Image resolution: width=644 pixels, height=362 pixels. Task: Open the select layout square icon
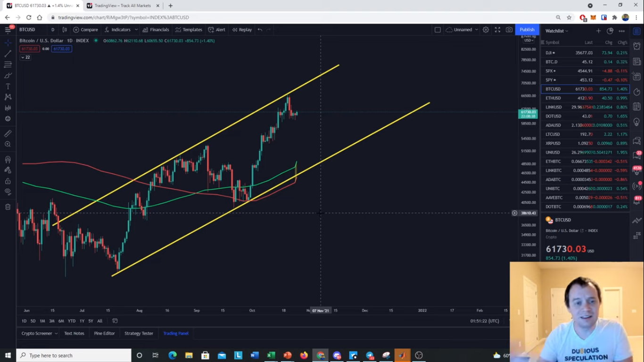click(438, 30)
